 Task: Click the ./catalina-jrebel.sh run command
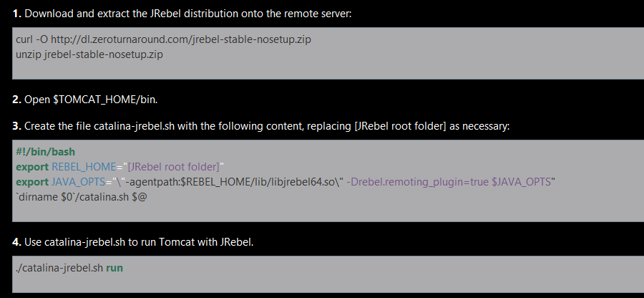click(69, 268)
